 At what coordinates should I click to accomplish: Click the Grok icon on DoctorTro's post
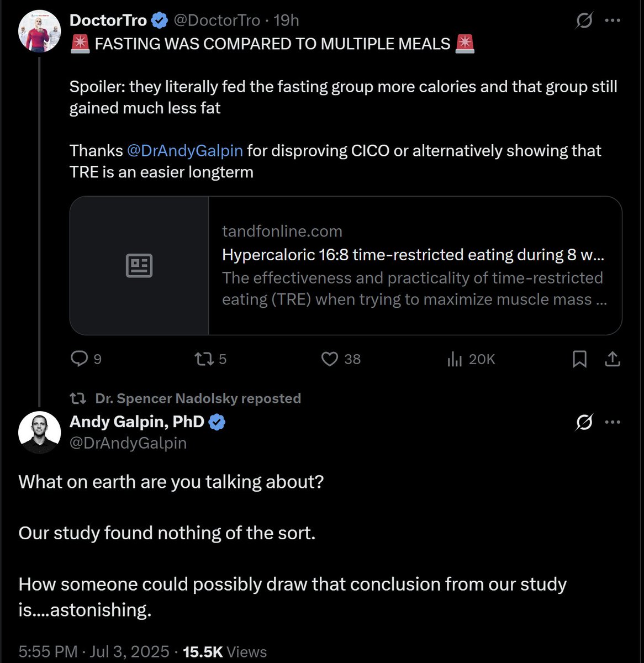tap(584, 21)
